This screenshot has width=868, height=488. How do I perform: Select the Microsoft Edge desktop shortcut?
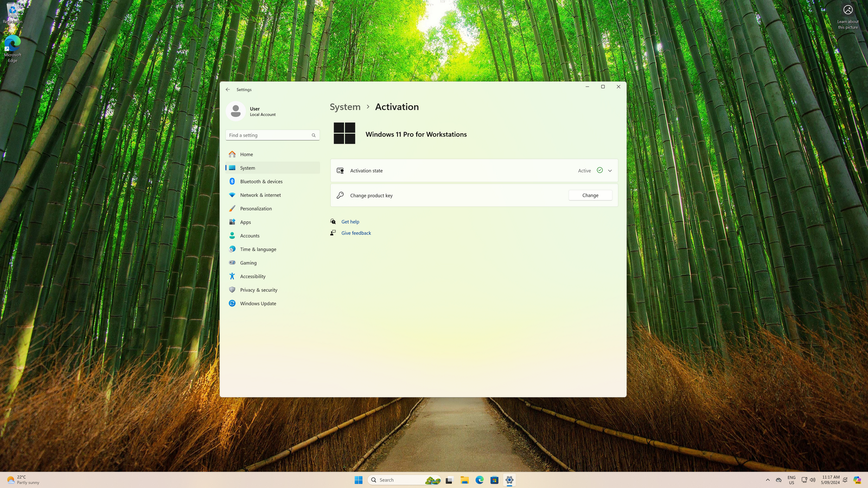(12, 49)
